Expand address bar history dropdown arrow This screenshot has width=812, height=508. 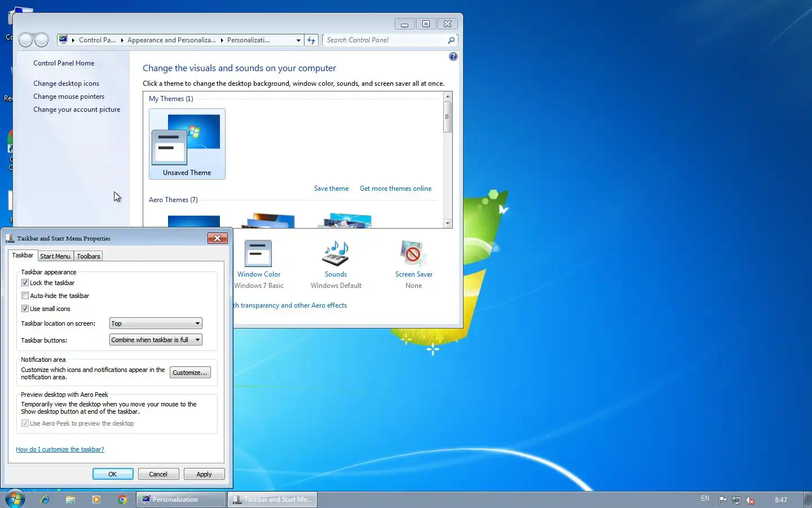298,40
